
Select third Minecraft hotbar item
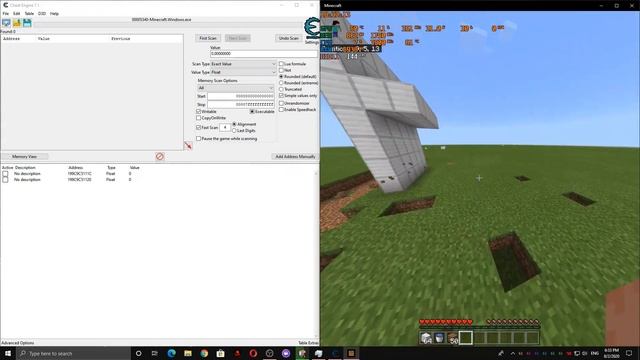[452, 338]
